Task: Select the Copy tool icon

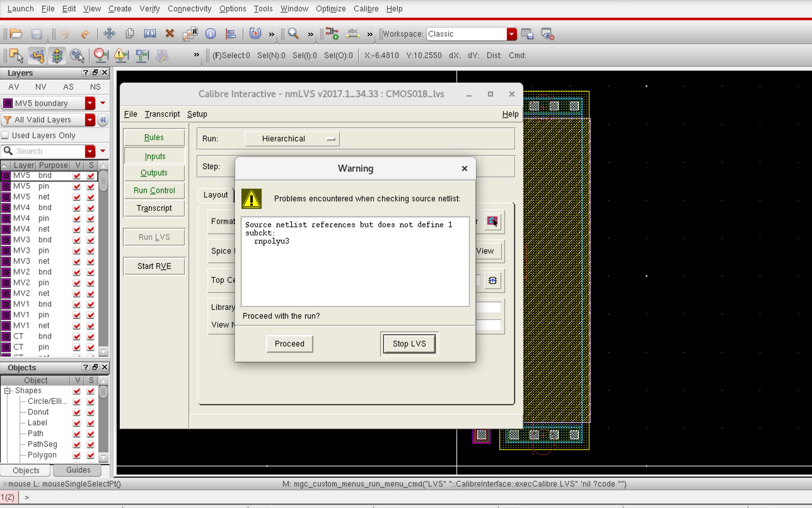Action: [x=130, y=33]
